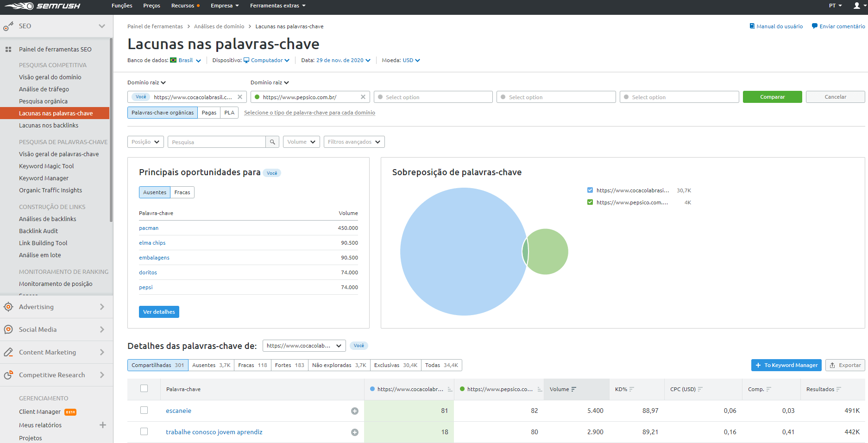This screenshot has height=443, width=868.
Task: Open Dispositivo Computador dropdown
Action: pos(266,60)
